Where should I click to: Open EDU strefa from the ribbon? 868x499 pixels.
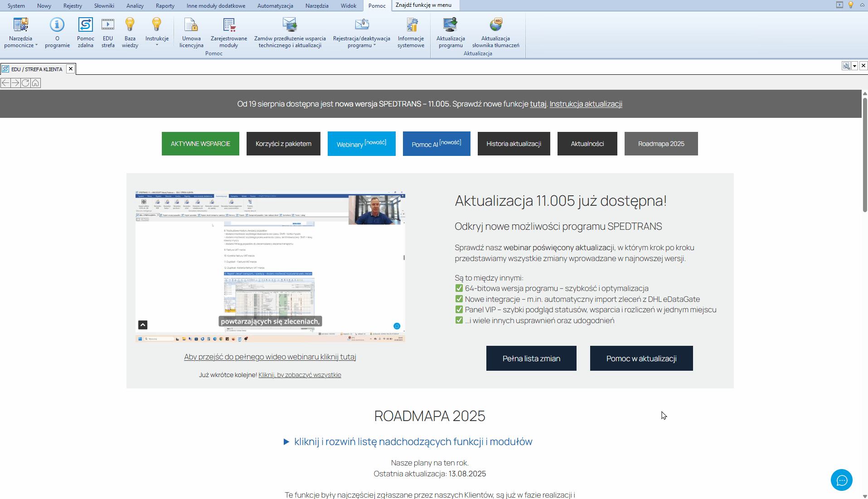[108, 32]
